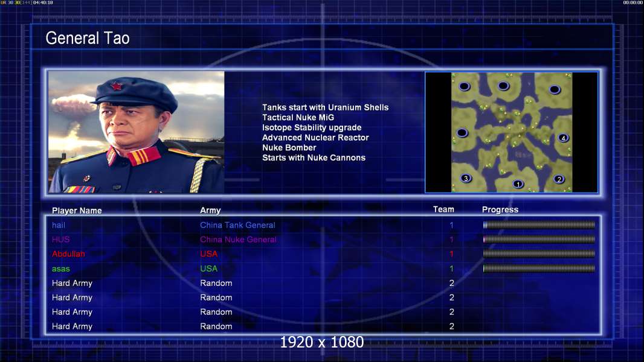The width and height of the screenshot is (644, 362).
Task: Click the 'General Tao' title text
Action: point(88,38)
